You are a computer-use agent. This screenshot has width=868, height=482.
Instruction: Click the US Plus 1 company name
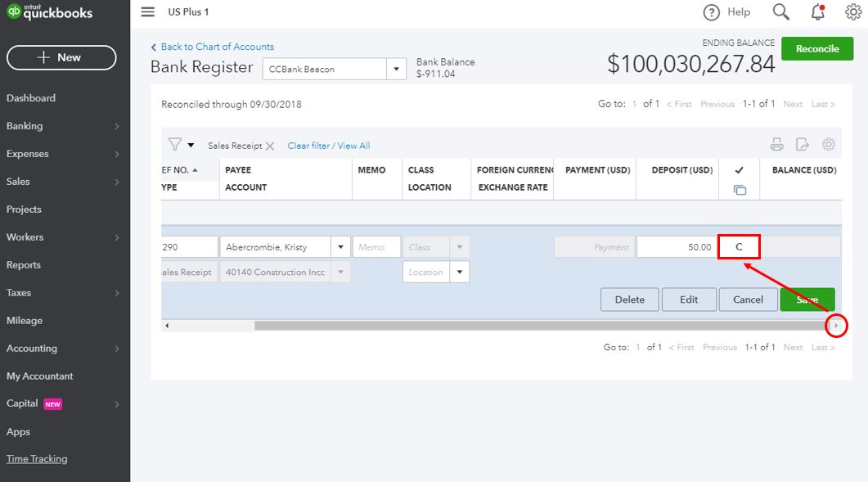click(188, 11)
